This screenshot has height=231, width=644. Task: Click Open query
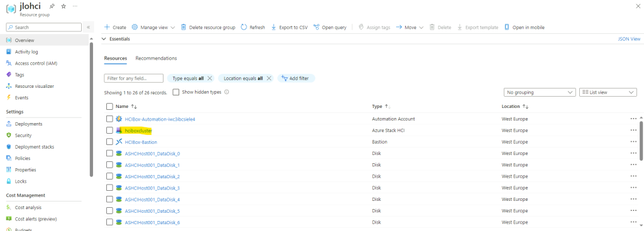(330, 28)
